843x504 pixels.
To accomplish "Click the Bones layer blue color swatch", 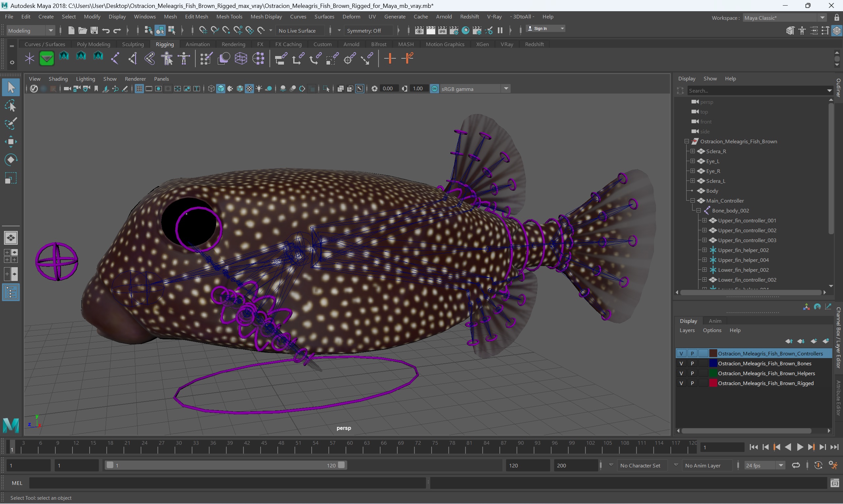I will coord(713,363).
